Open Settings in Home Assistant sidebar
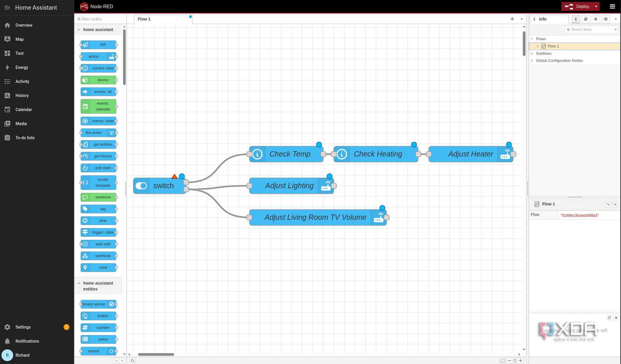The width and height of the screenshot is (621, 364). point(37,327)
